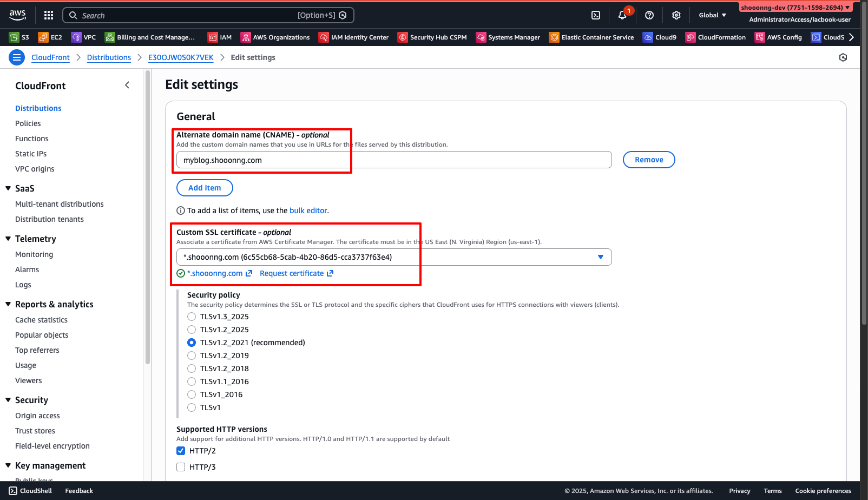Open IAM service shortcut
The image size is (868, 500).
click(220, 37)
